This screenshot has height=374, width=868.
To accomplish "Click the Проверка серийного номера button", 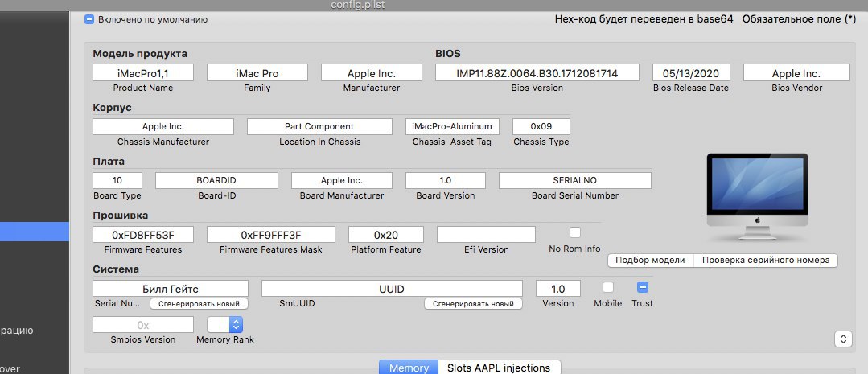I will [x=766, y=260].
